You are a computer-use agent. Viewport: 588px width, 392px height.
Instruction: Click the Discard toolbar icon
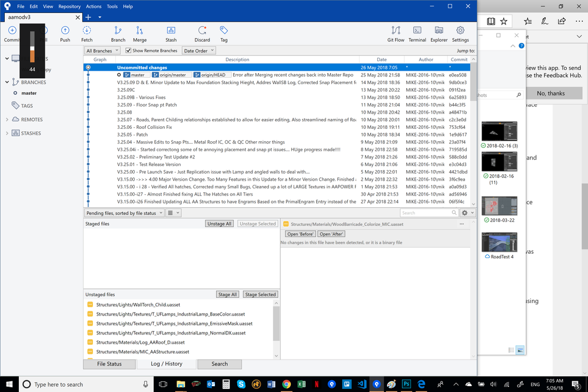pyautogui.click(x=202, y=31)
